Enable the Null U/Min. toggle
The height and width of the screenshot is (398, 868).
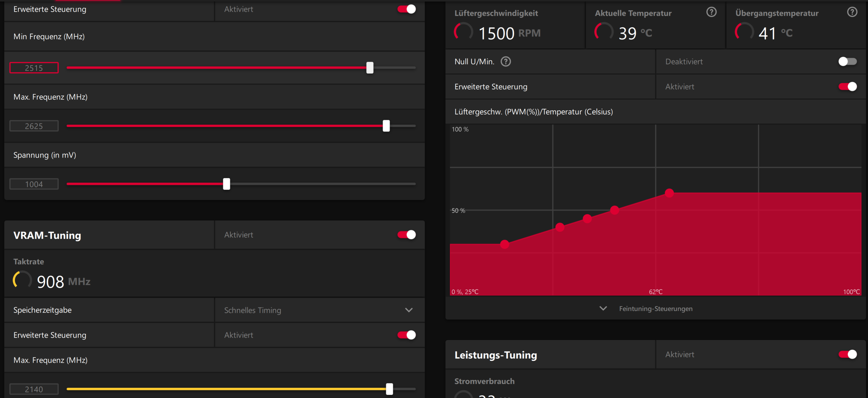click(847, 62)
